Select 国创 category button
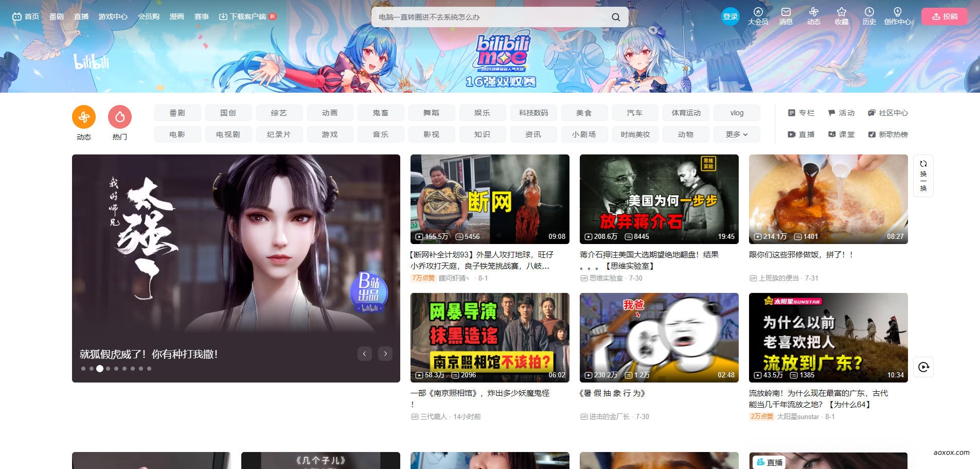This screenshot has height=469, width=980. pos(228,113)
